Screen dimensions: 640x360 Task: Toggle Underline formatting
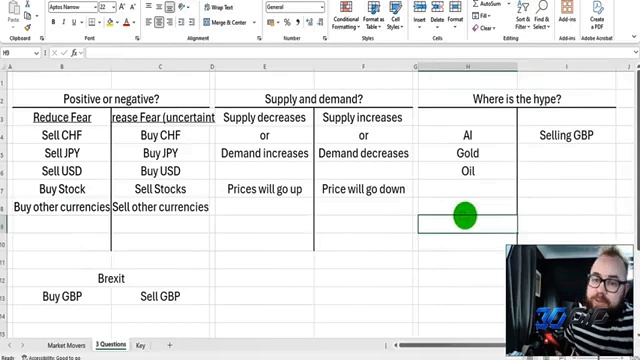[73, 22]
